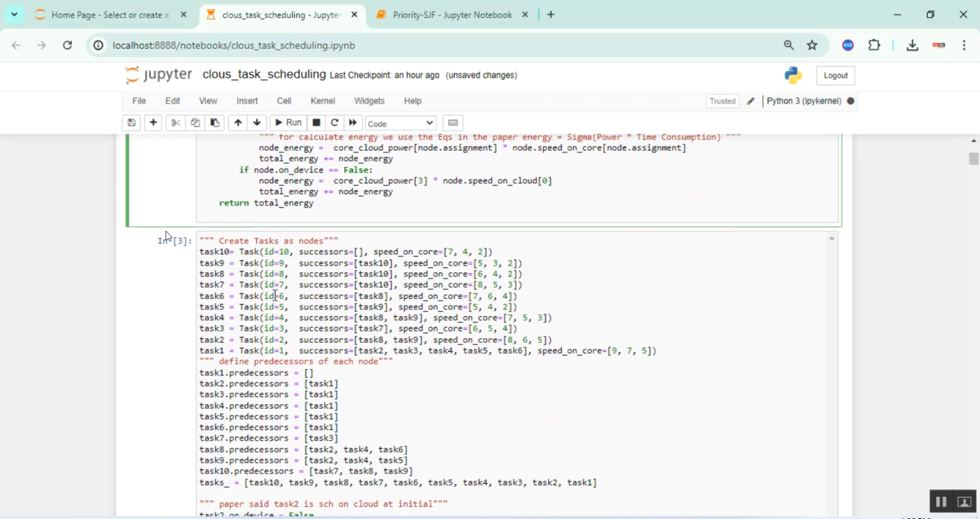The height and width of the screenshot is (519, 980).
Task: Cut the selected cell with the scissors icon
Action: click(175, 123)
